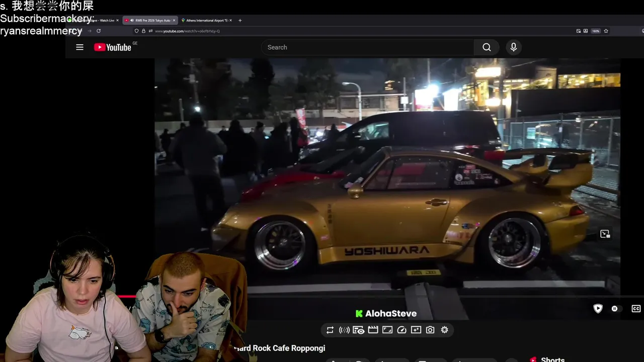Take a video screenshot with camera icon

pos(430,330)
